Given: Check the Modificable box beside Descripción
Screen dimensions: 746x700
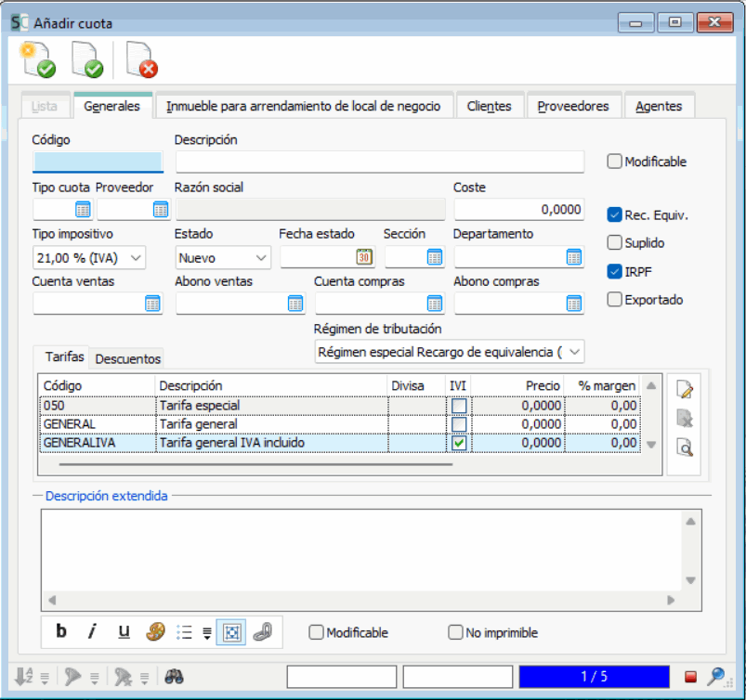Looking at the screenshot, I should click(x=614, y=162).
